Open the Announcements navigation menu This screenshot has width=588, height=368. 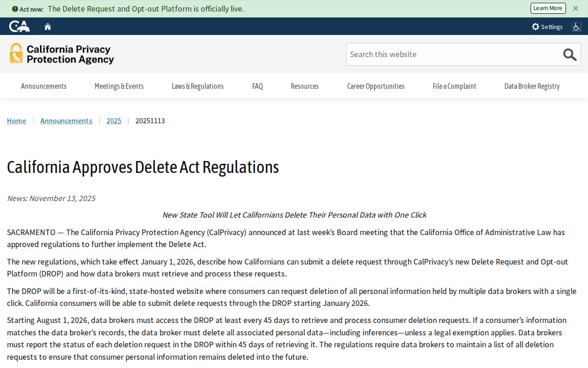[x=44, y=86]
